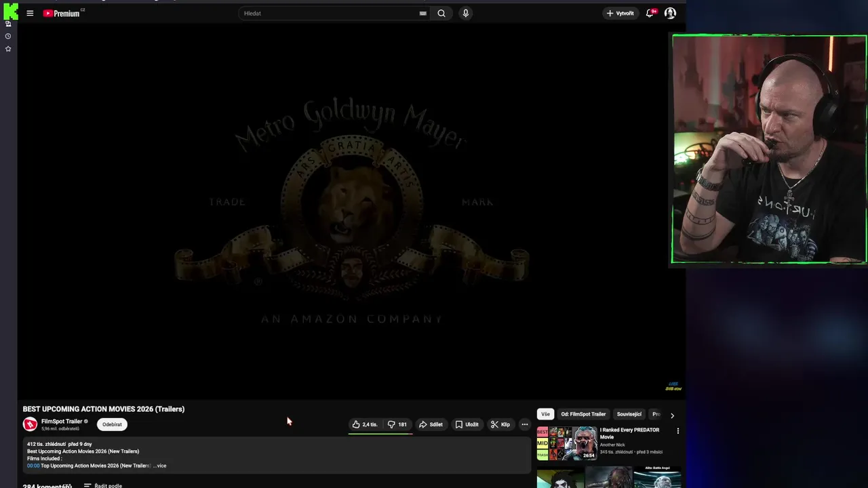Open options menu for PREDATOR video
Screen dimensions: 868x488
pos(677,431)
